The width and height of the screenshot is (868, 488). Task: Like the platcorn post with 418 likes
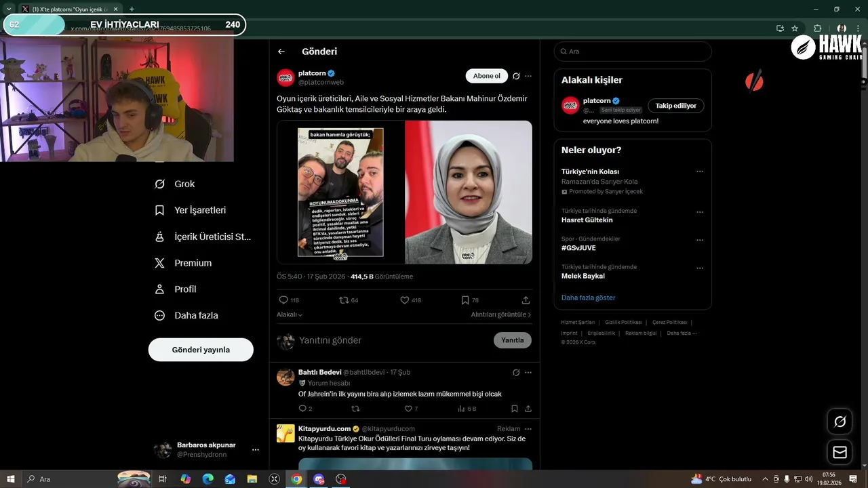[405, 300]
